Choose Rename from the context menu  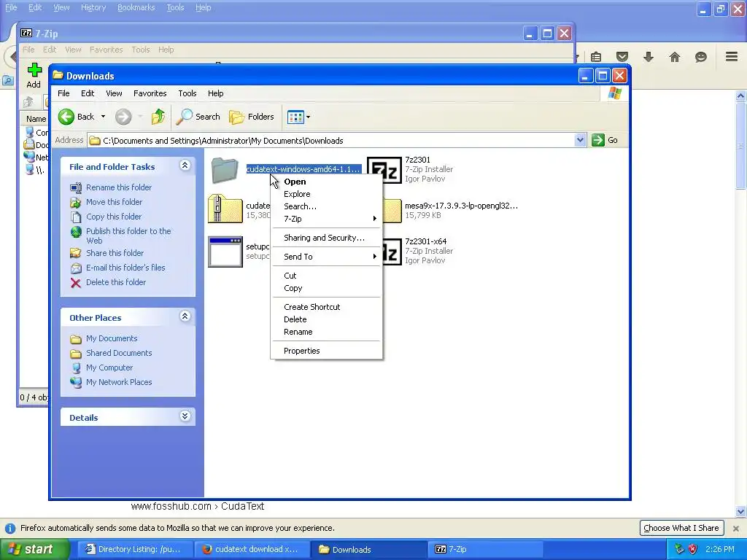tap(326, 332)
